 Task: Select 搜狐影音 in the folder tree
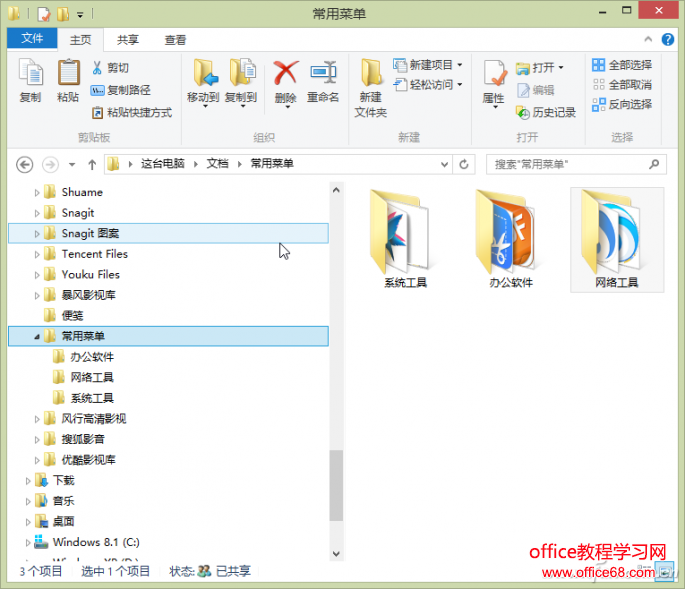(83, 439)
